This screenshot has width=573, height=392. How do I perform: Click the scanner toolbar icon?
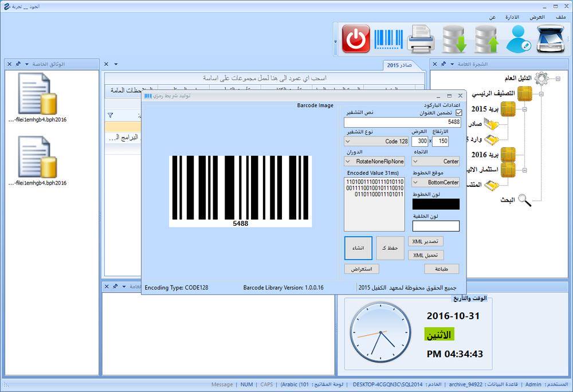(x=551, y=39)
